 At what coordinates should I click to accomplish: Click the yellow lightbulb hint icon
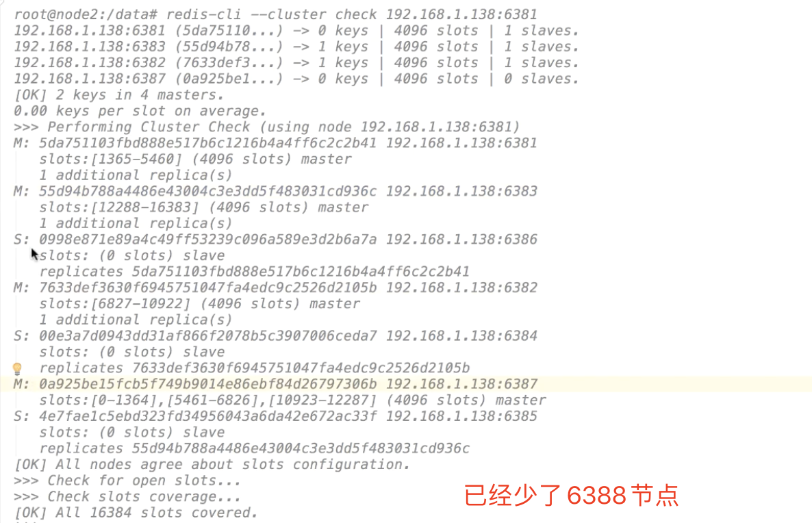pos(17,369)
